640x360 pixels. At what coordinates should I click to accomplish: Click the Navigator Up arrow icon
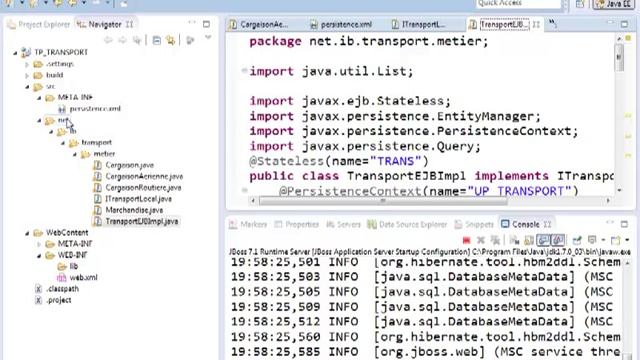137,40
